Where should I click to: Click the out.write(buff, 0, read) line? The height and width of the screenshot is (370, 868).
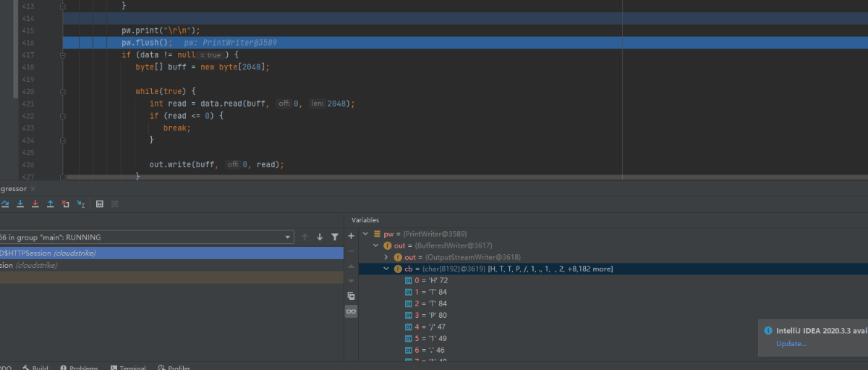[216, 164]
